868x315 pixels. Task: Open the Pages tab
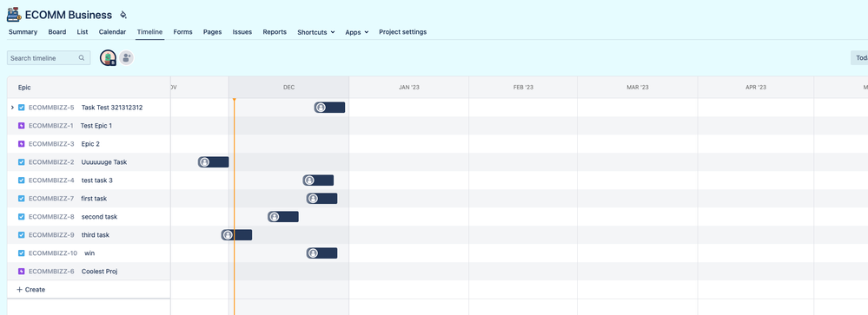213,32
